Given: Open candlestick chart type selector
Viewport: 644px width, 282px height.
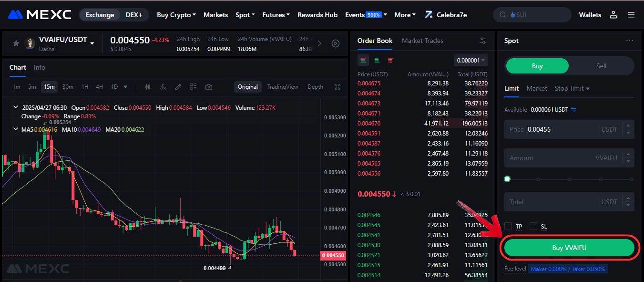Looking at the screenshot, I should (x=148, y=87).
